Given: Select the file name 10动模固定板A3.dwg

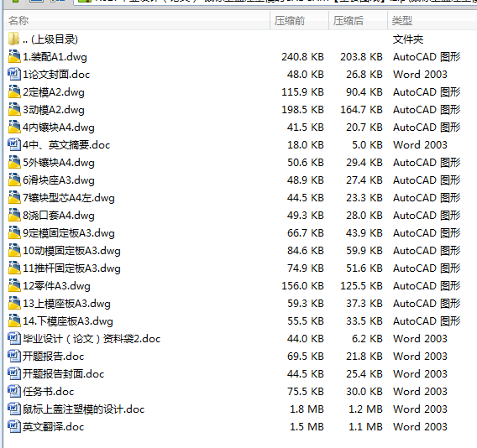Looking at the screenshot, I should click(71, 251).
